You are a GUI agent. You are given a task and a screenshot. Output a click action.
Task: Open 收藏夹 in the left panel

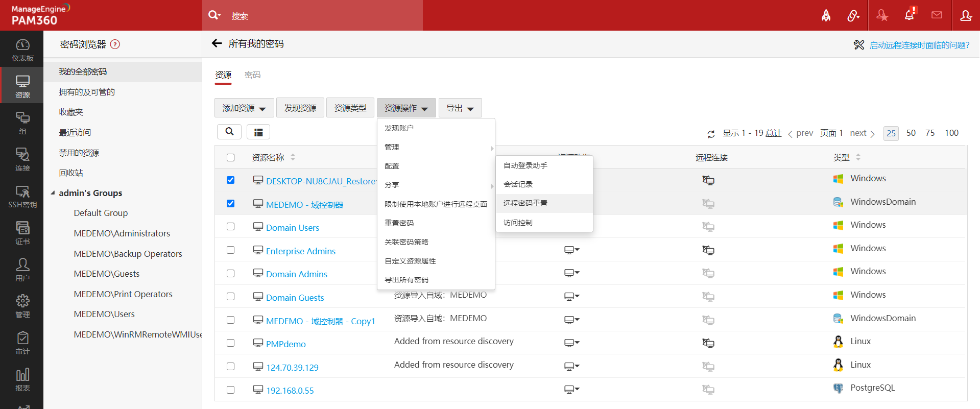click(71, 112)
